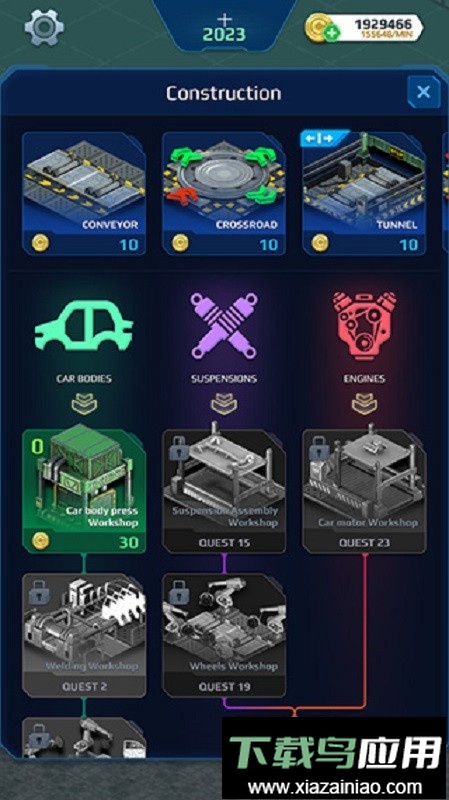
Task: Open the settings gear icon
Action: 44,28
